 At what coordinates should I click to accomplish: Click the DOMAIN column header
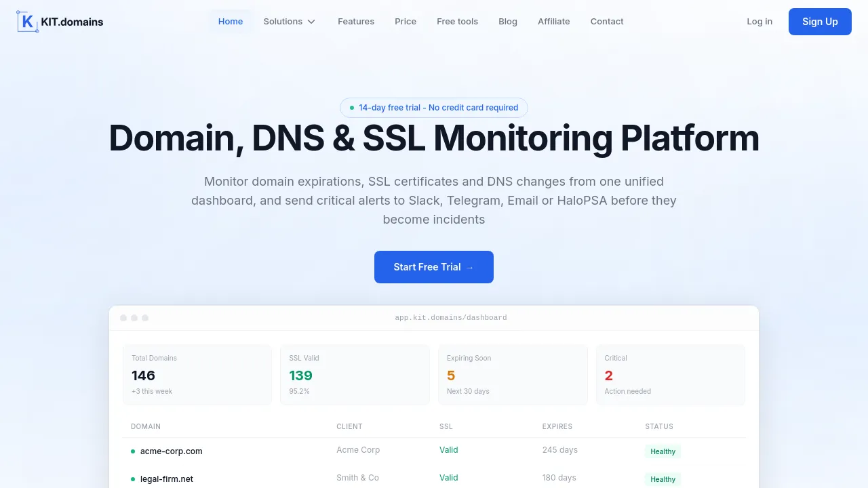pos(146,427)
